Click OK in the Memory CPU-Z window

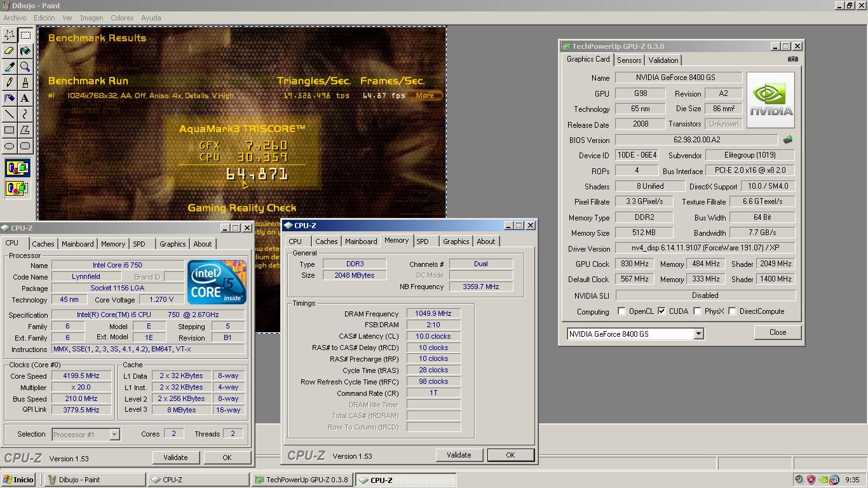click(510, 455)
